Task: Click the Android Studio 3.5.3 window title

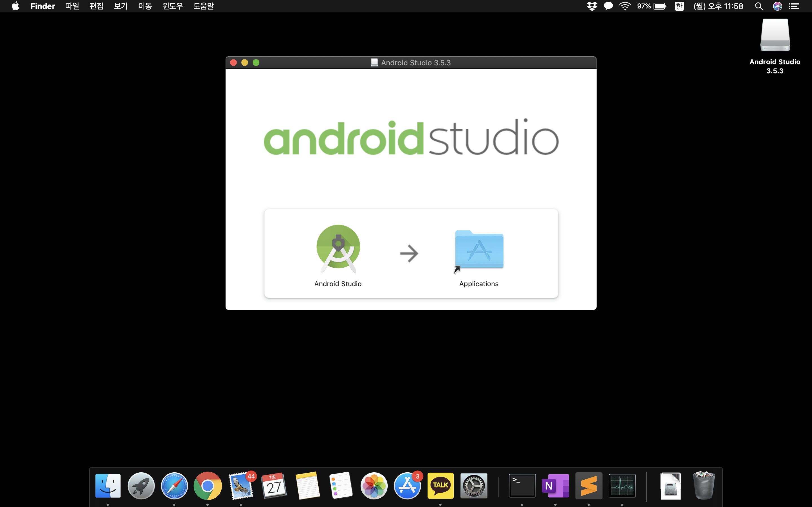Action: [x=415, y=63]
